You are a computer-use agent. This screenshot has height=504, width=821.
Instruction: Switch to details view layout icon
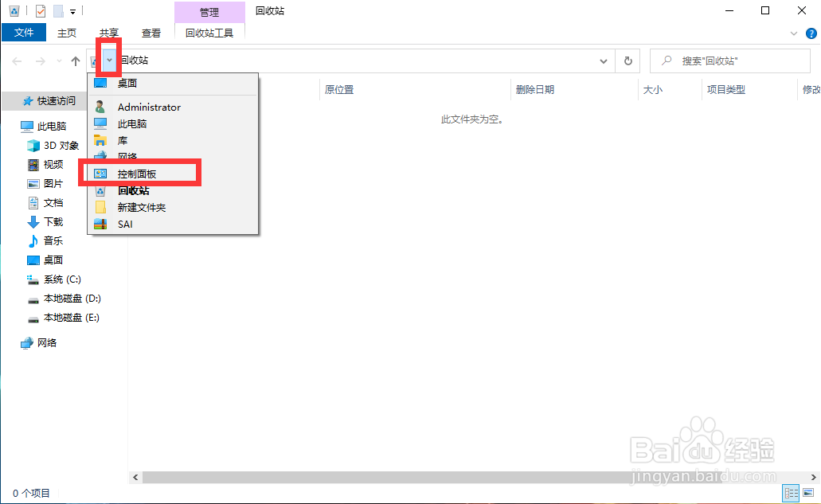(791, 493)
